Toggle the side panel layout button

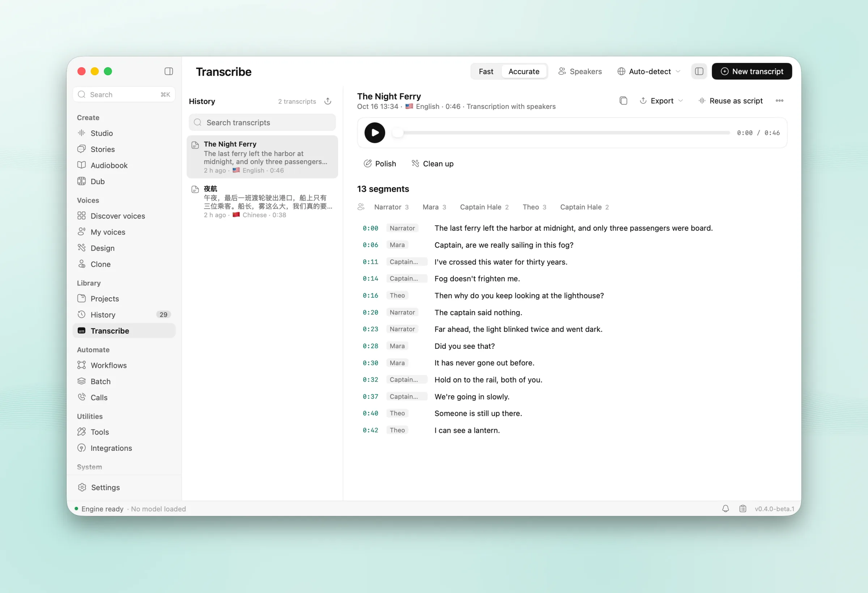pyautogui.click(x=699, y=71)
